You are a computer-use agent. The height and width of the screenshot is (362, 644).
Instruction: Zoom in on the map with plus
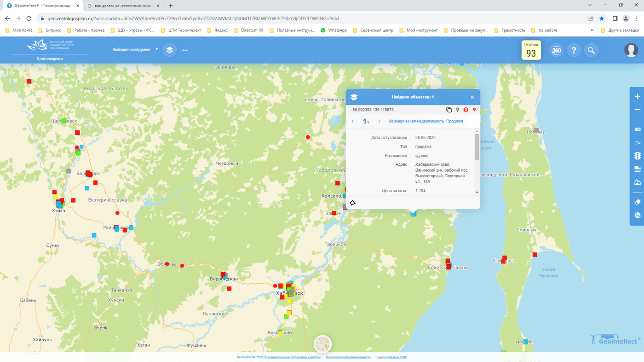(637, 97)
